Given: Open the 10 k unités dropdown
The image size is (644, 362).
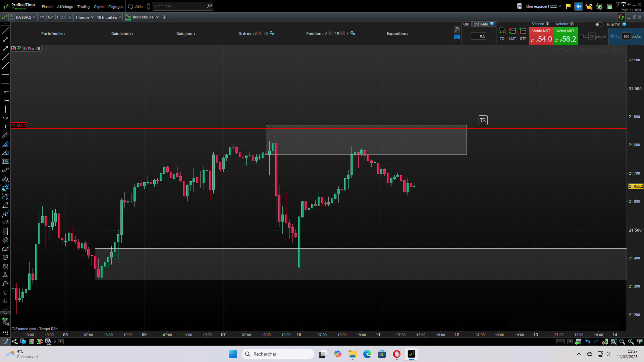Looking at the screenshot, I should pos(109,17).
